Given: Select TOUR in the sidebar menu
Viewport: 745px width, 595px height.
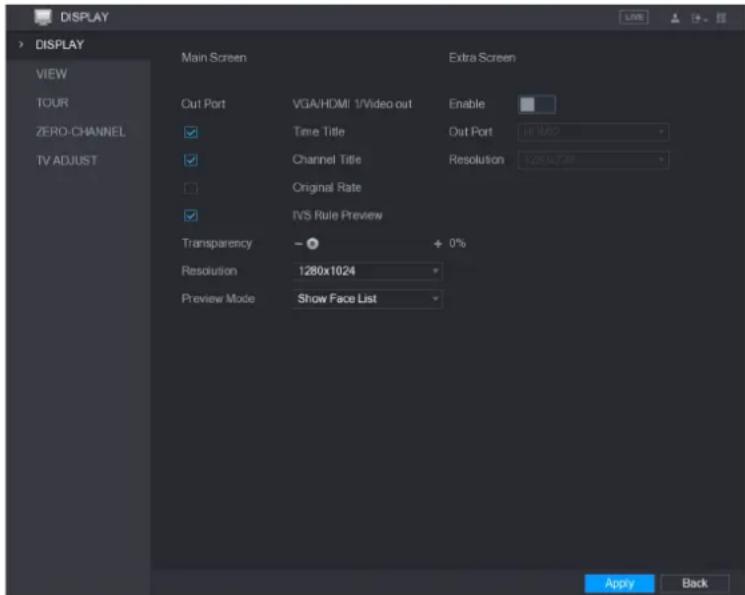Looking at the screenshot, I should coord(52,103).
